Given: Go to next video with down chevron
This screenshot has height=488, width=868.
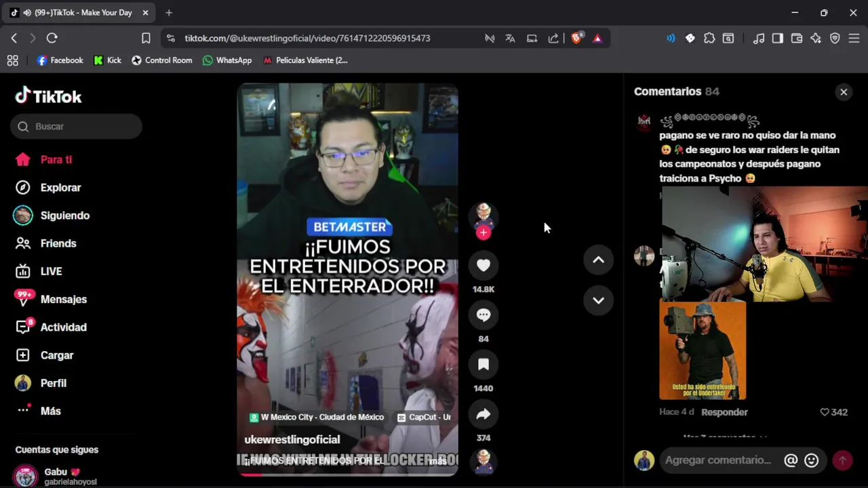Looking at the screenshot, I should (x=598, y=300).
